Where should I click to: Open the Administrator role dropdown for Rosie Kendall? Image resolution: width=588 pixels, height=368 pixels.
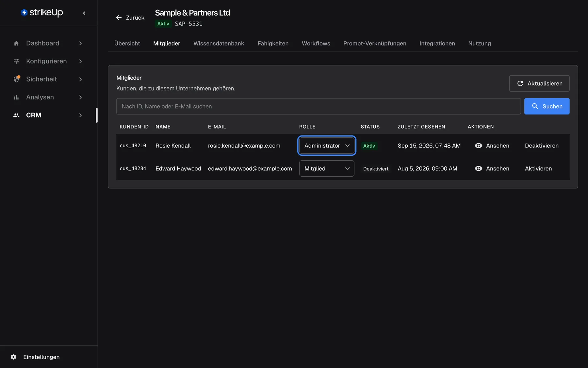[327, 146]
